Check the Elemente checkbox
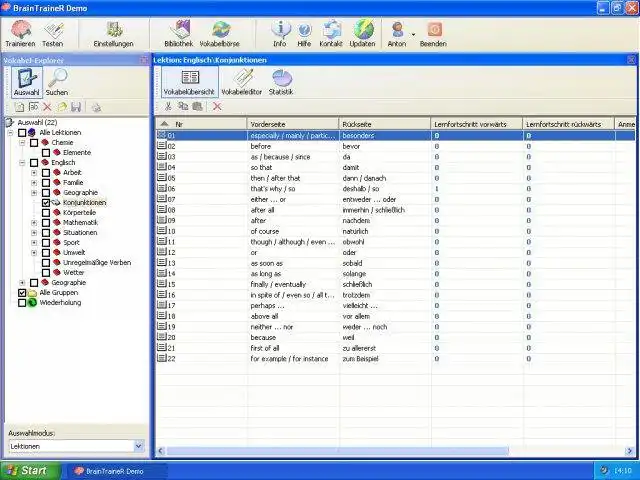The image size is (640, 480). click(x=46, y=153)
